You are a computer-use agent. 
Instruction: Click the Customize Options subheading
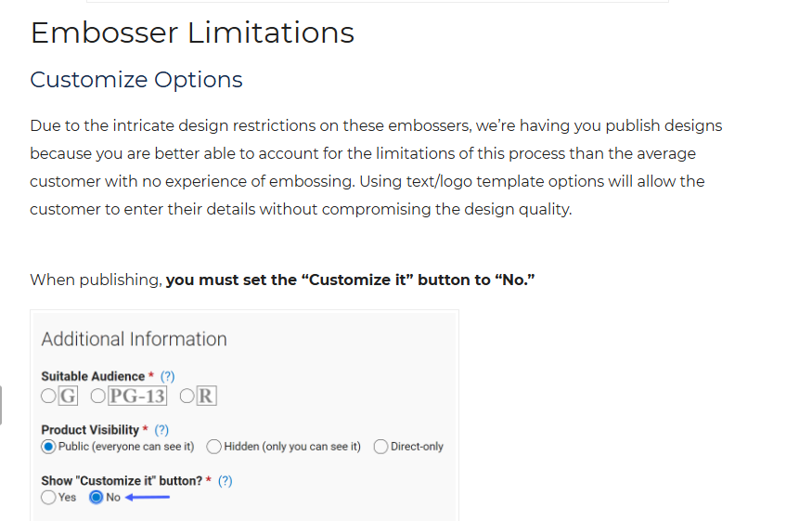pyautogui.click(x=136, y=80)
